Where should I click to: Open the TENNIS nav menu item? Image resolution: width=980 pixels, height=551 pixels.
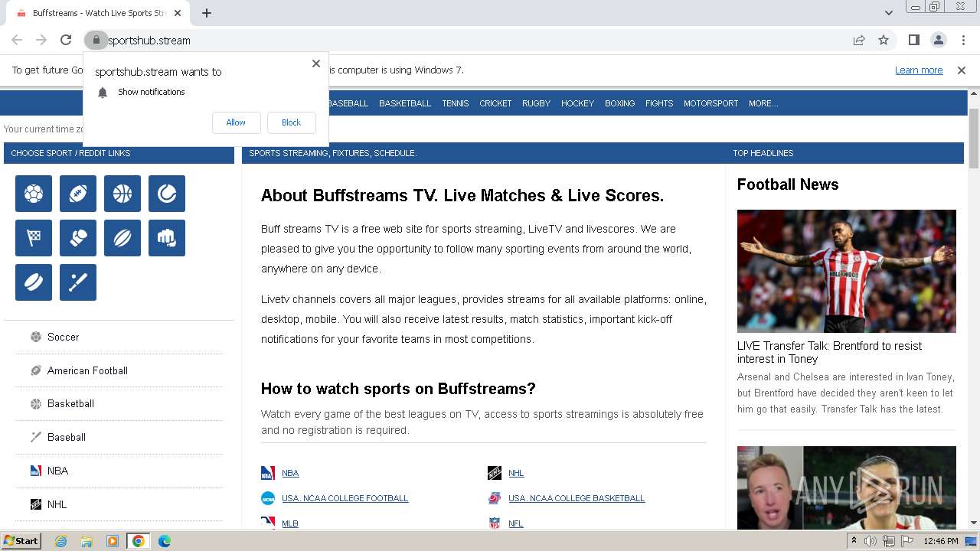(456, 103)
